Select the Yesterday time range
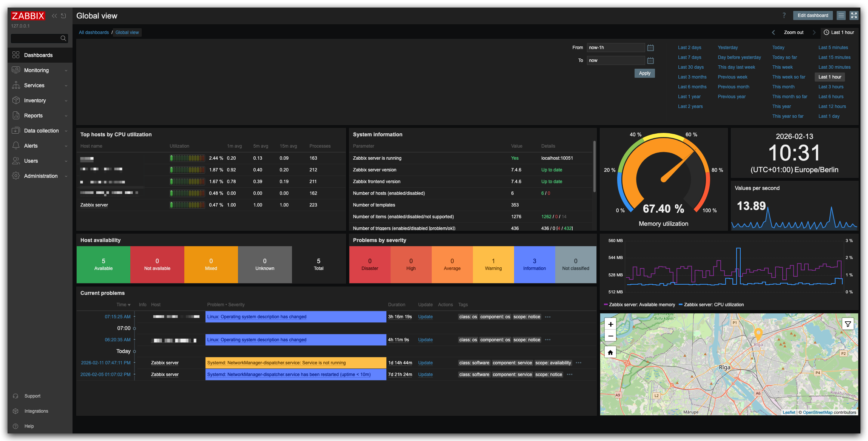 tap(727, 48)
